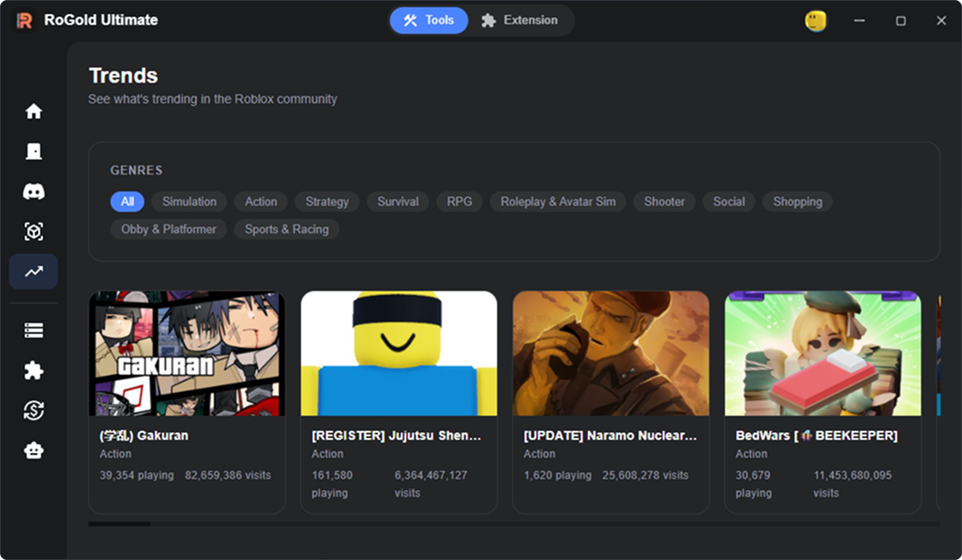Open the BedWars BEEKEEPER game thumbnail

[823, 353]
